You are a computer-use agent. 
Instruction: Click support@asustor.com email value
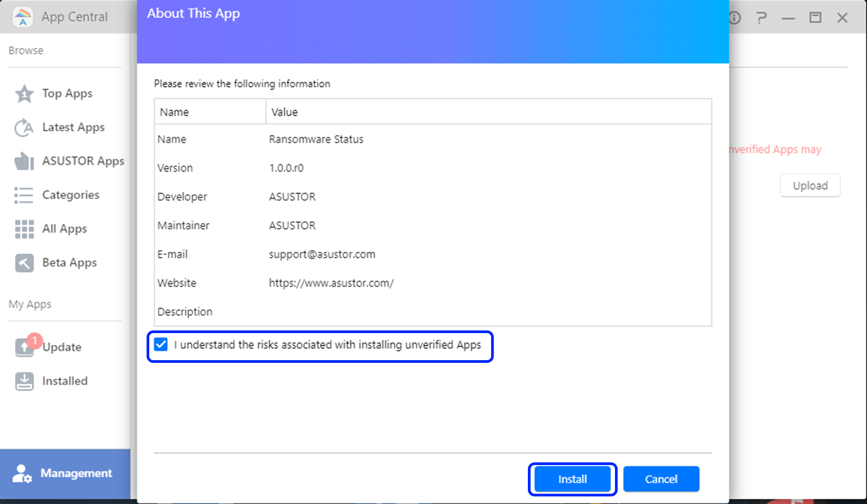pyautogui.click(x=322, y=254)
